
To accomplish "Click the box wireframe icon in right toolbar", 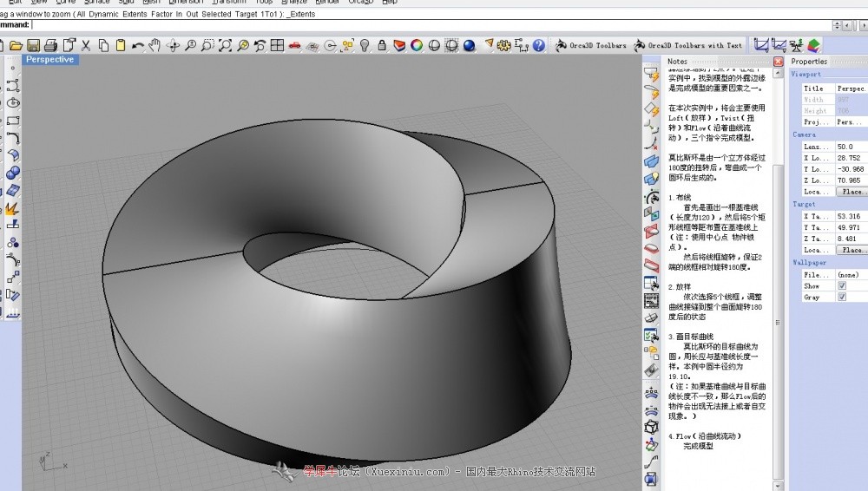I will coord(652,427).
